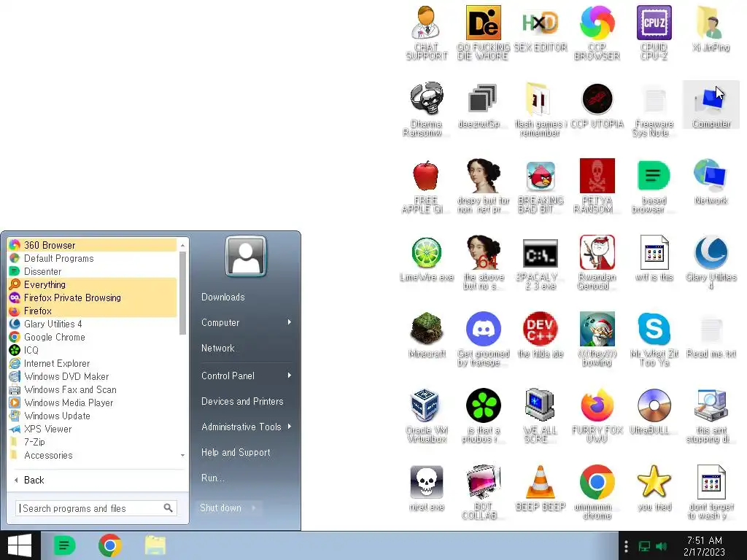Open the mirai exe skull icon
Viewport: 747px width, 560px height.
tap(426, 489)
